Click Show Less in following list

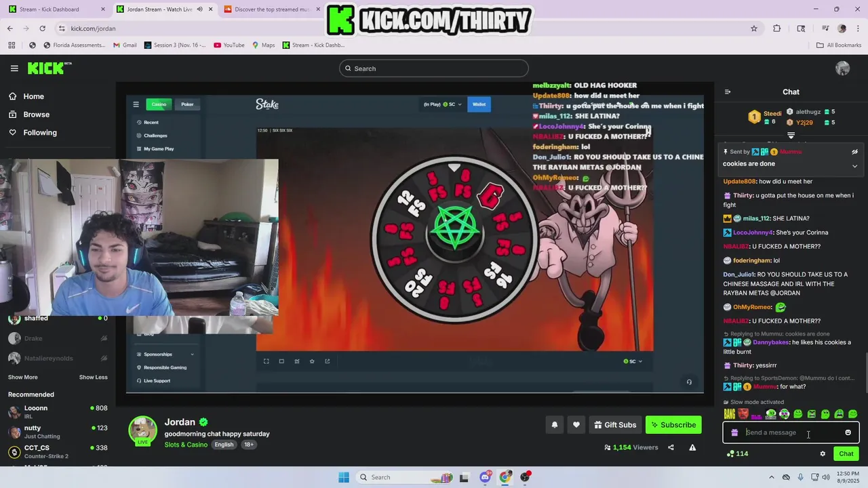coord(94,378)
